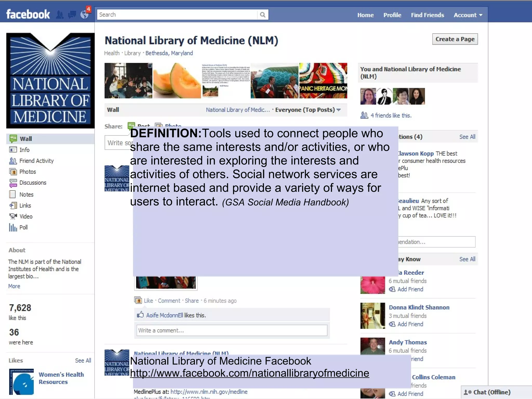This screenshot has width=532, height=399.
Task: Click See All in People You May Know
Action: click(x=467, y=259)
